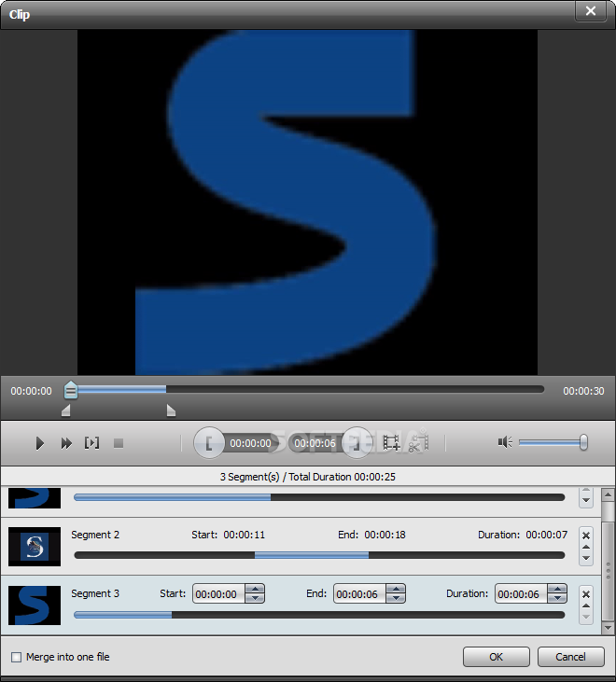Move Segment 2 down in the list
Image resolution: width=616 pixels, height=682 pixels.
pyautogui.click(x=586, y=558)
